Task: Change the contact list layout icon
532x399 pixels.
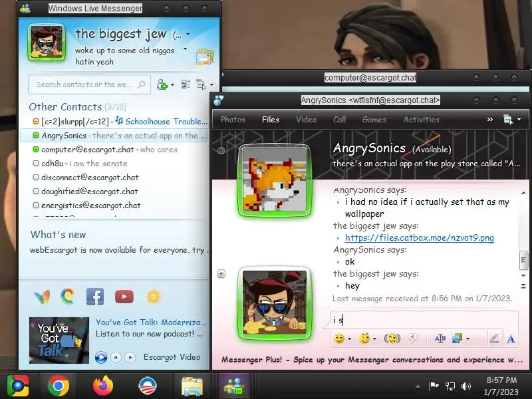Action: [x=186, y=84]
